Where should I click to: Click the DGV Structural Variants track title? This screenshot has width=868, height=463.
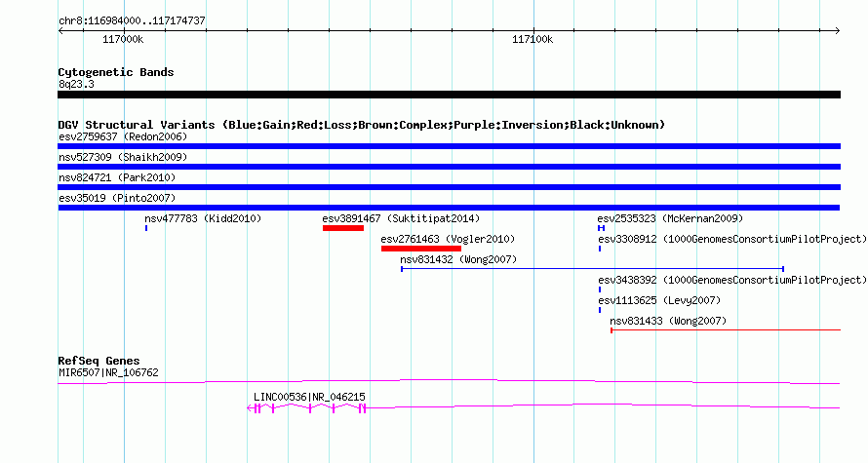(x=362, y=125)
